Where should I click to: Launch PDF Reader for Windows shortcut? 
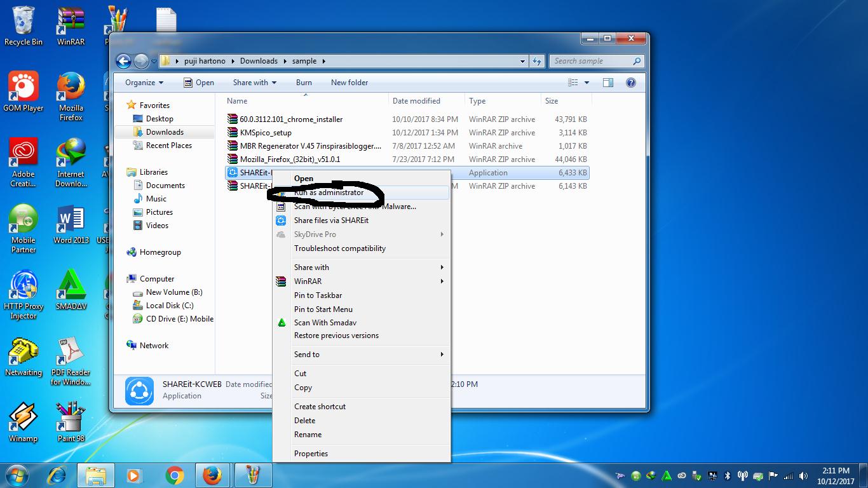(71, 360)
